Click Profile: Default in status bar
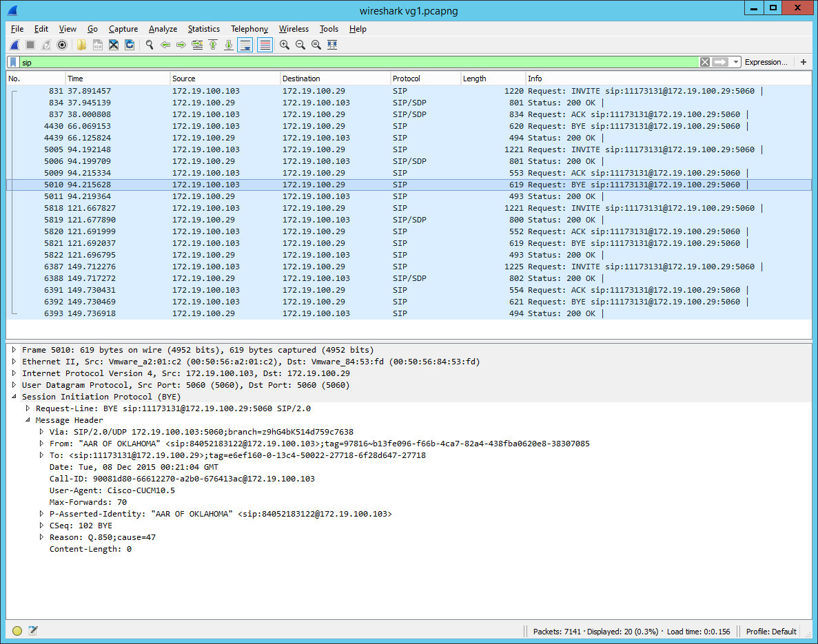Screen dimensions: 818x644 coord(771,632)
